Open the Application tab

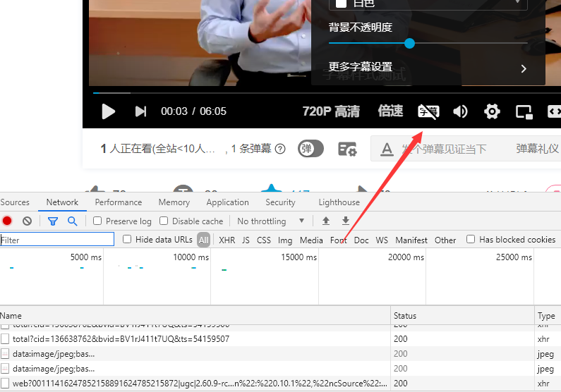point(227,202)
